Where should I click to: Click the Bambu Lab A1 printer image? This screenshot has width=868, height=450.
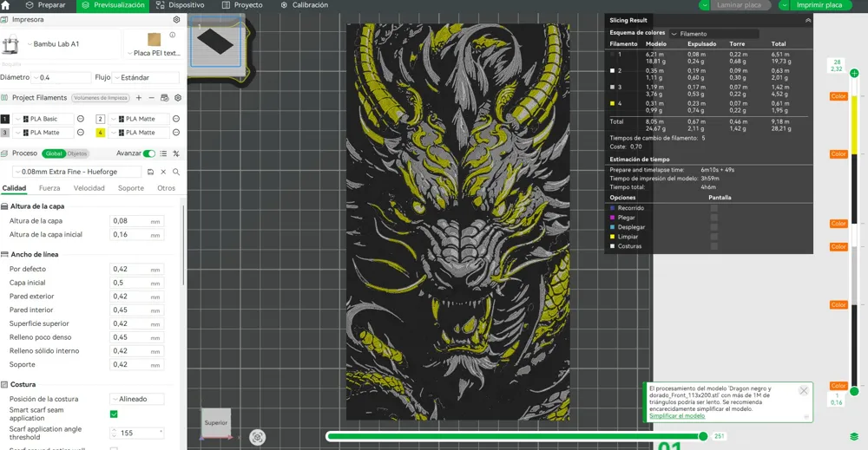click(10, 45)
